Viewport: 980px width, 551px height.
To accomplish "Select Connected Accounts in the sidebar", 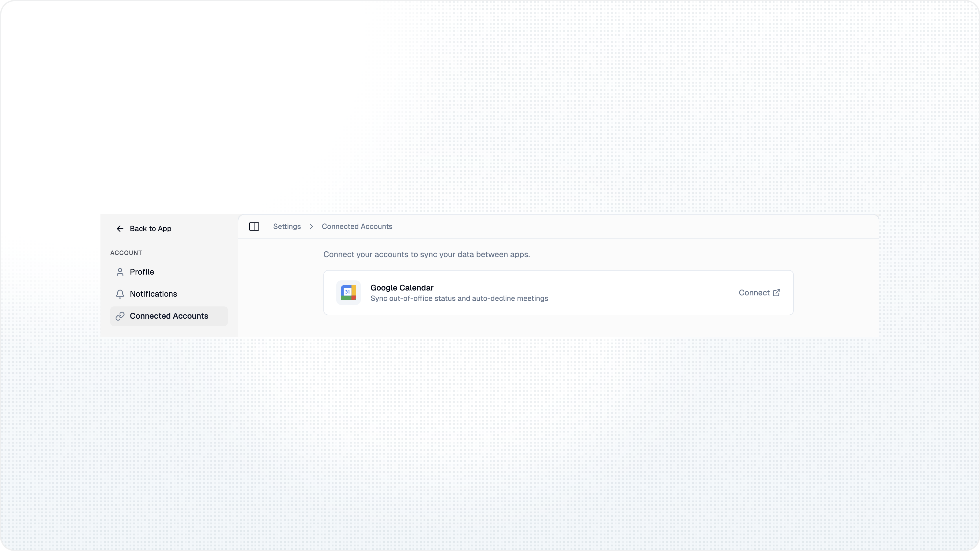I will [x=168, y=316].
